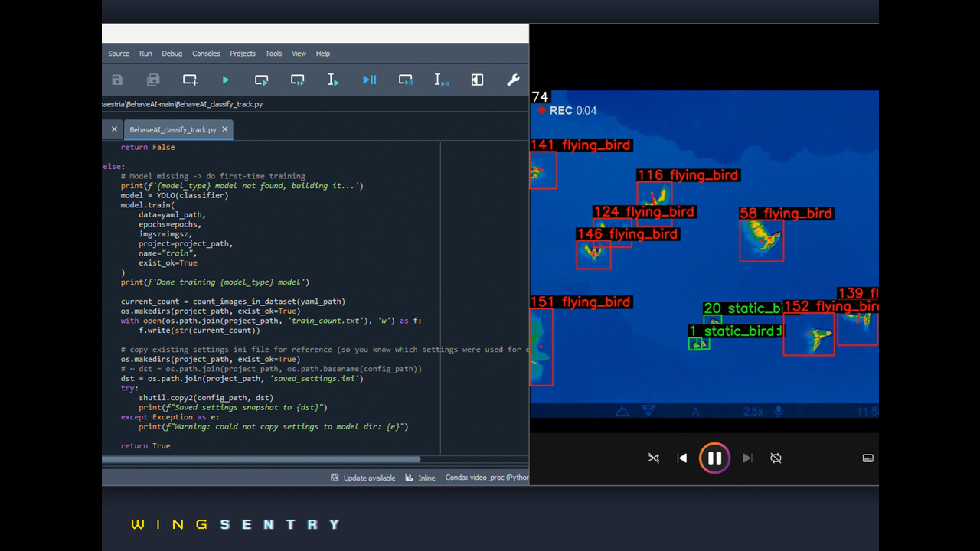Click the Conda: video_proc environment status entry
The image size is (980, 551).
(x=487, y=478)
